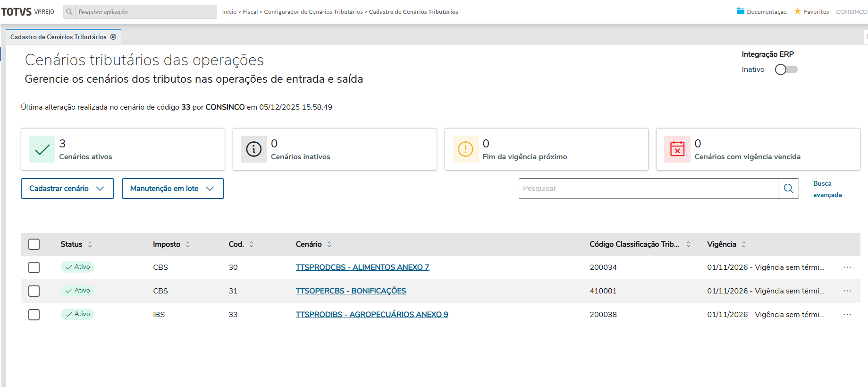
Task: Click the yellow warning icon for expiring validity
Action: (466, 149)
